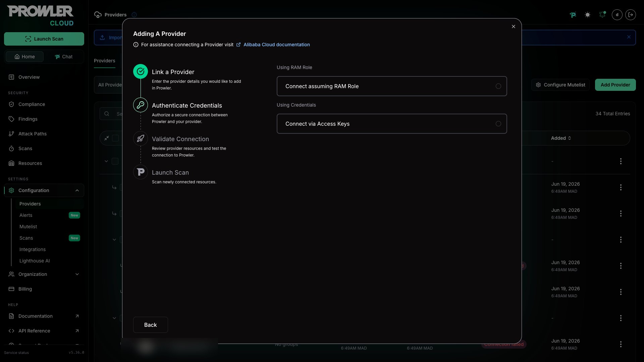Click the info icon beside Providers title
Viewport: 644px width, 362px height.
point(134,15)
